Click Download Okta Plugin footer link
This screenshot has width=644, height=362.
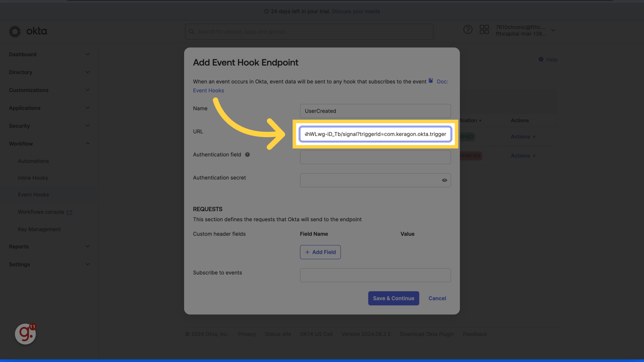(427, 334)
